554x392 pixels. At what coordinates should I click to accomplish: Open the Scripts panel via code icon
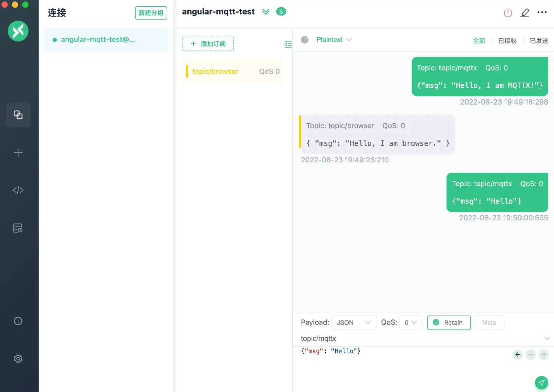18,190
